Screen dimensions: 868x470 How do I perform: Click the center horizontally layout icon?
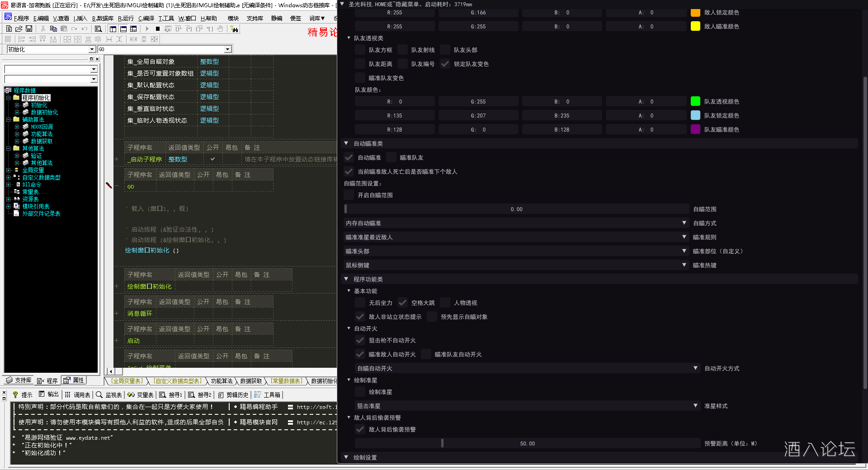point(67,39)
